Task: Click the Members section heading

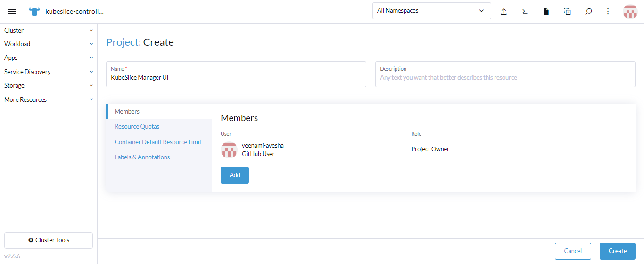Action: tap(239, 118)
